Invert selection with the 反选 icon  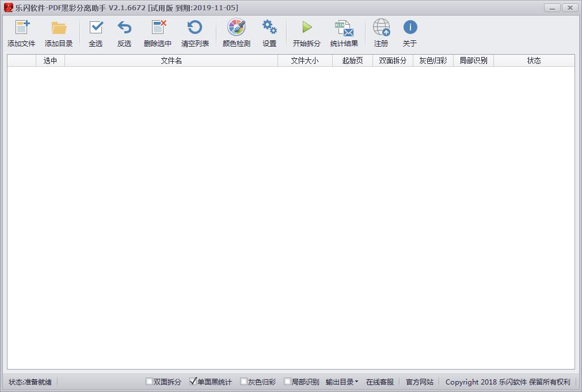tap(124, 32)
